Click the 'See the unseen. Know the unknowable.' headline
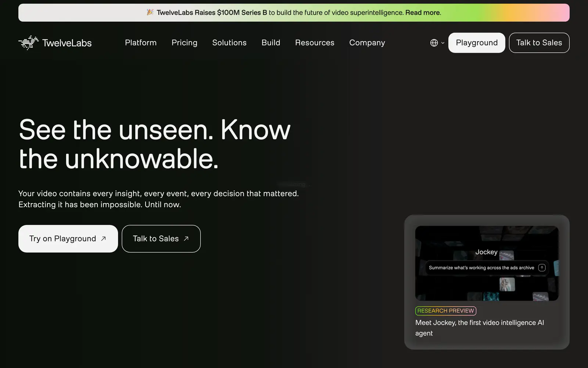Viewport: 588px width, 368px height. point(155,144)
